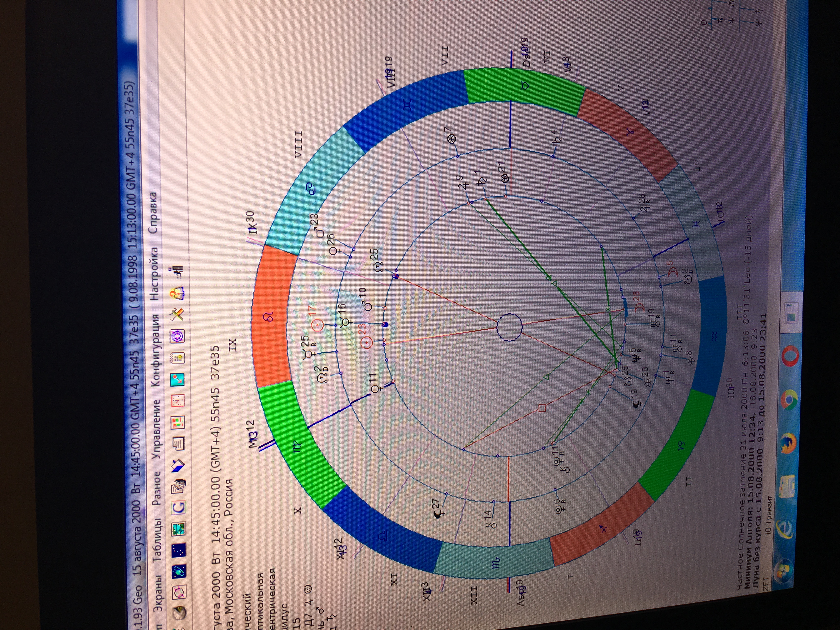Click the Lilith glyph at 27 degrees

pos(440,515)
